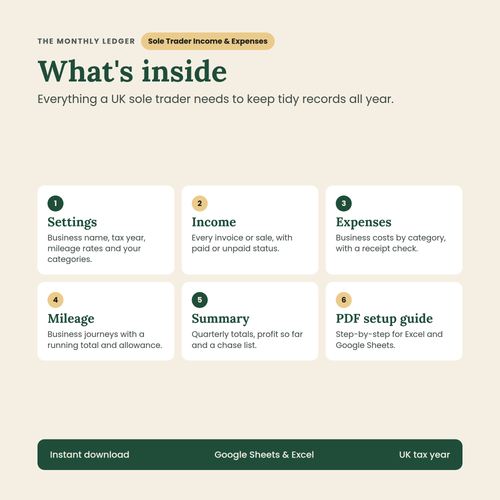The image size is (500, 500).
Task: Select the Income card heading
Action: click(x=214, y=222)
